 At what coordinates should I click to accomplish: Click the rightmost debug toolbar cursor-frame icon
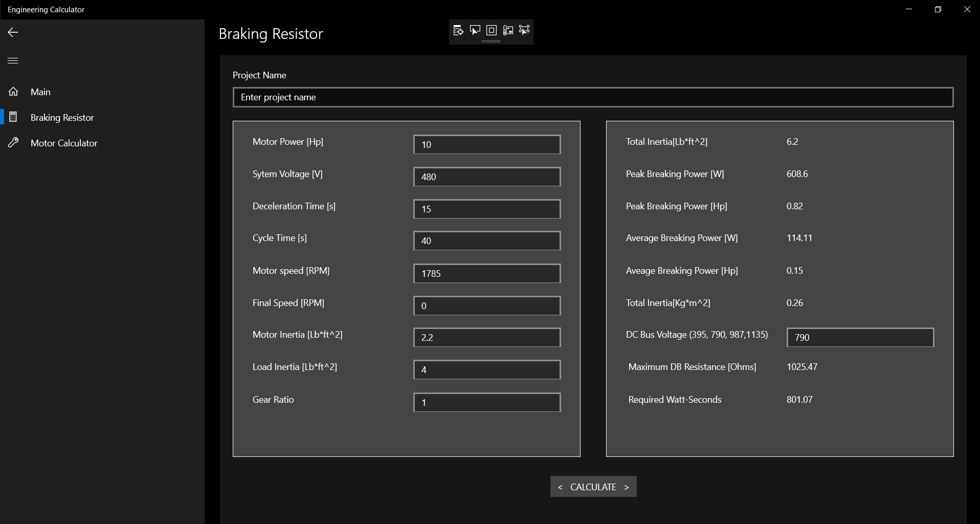pyautogui.click(x=524, y=30)
